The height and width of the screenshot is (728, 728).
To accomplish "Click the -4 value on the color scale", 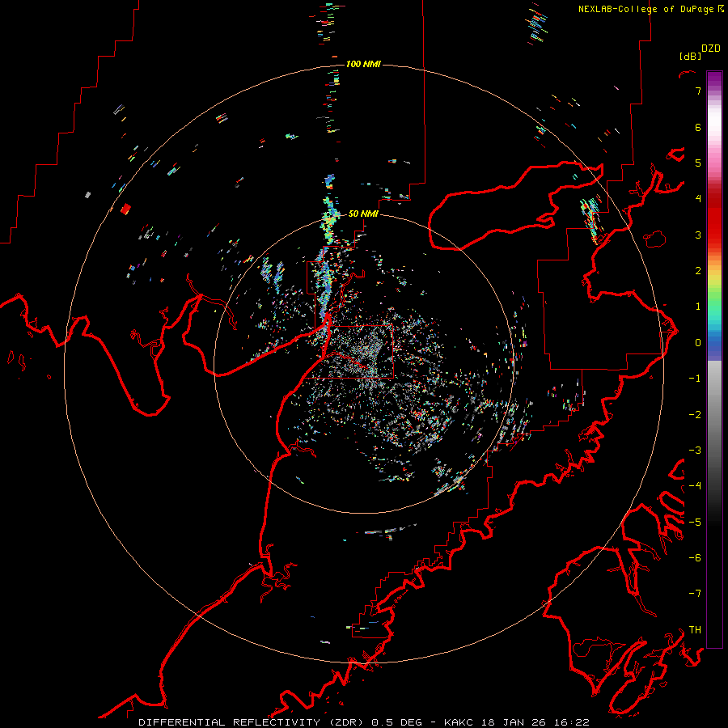I will (695, 486).
